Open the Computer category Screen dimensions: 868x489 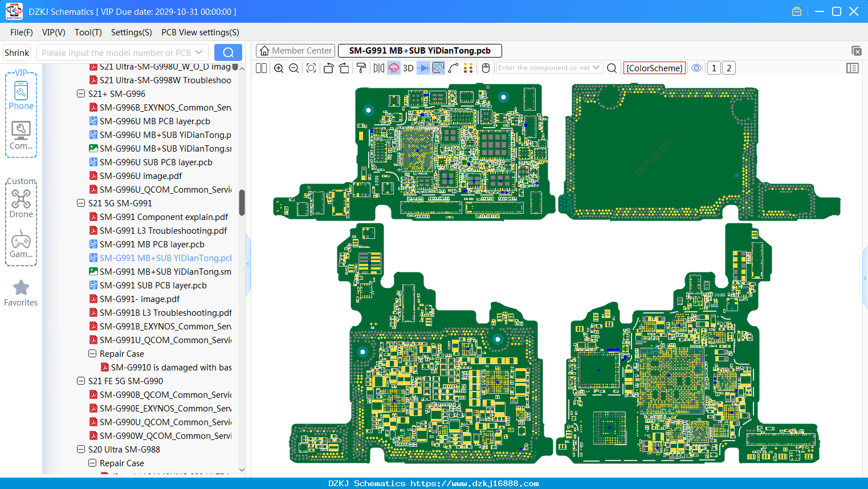click(x=21, y=135)
